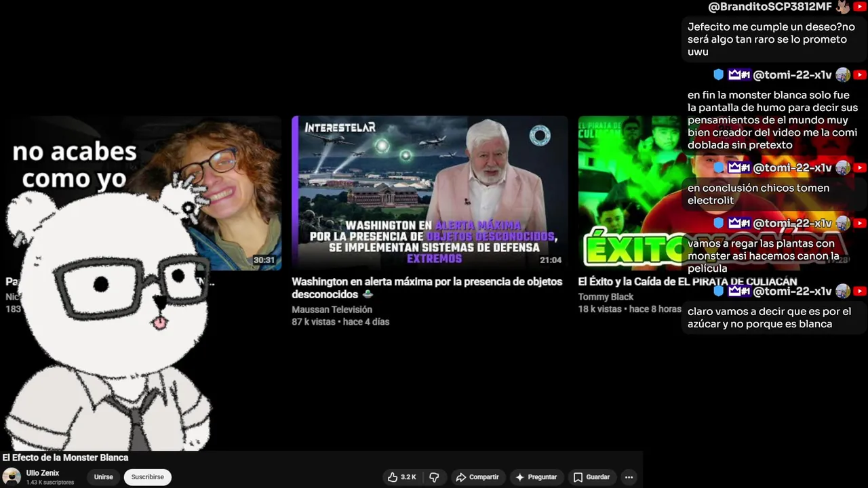Click @tomi-22-x1v name above 'claro vamos a decir'
868x488 pixels.
click(792, 291)
